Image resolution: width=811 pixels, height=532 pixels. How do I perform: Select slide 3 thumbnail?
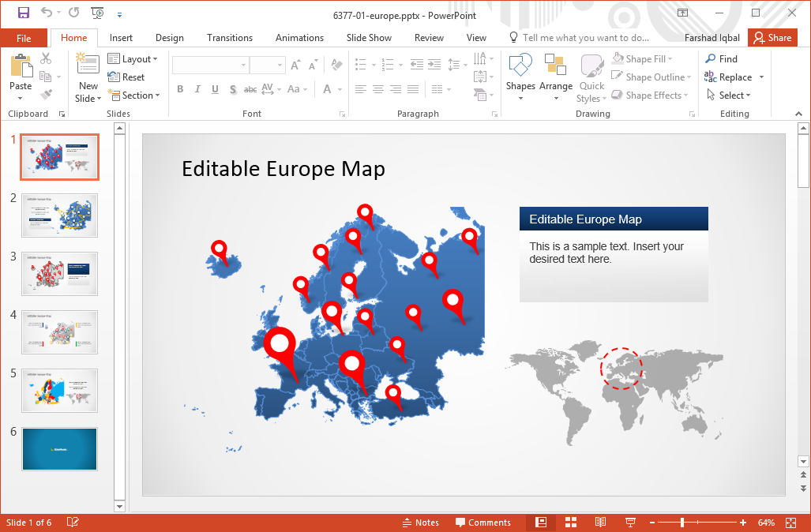(59, 274)
